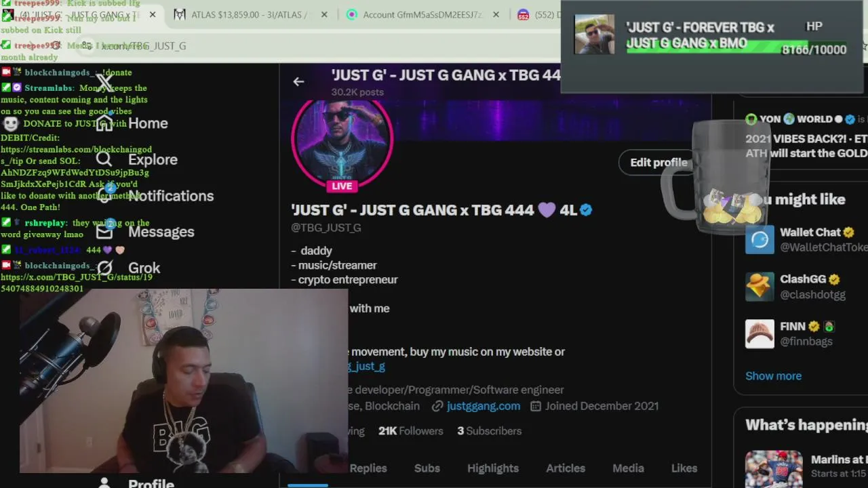Click the ClashGG account name
Image resolution: width=868 pixels, height=488 pixels.
803,279
